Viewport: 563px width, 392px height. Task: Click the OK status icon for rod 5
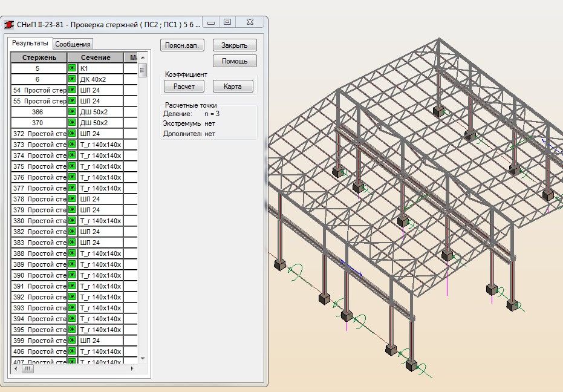coord(72,68)
